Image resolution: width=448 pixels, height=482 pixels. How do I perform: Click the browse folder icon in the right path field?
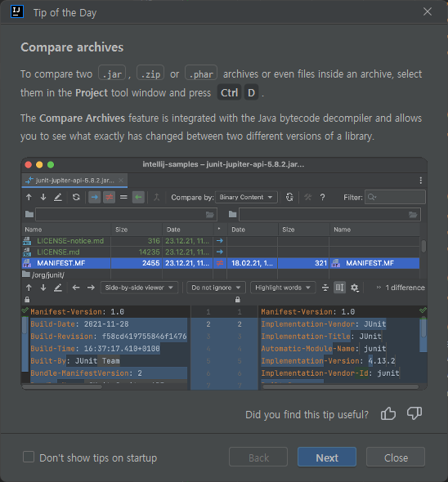coord(413,215)
